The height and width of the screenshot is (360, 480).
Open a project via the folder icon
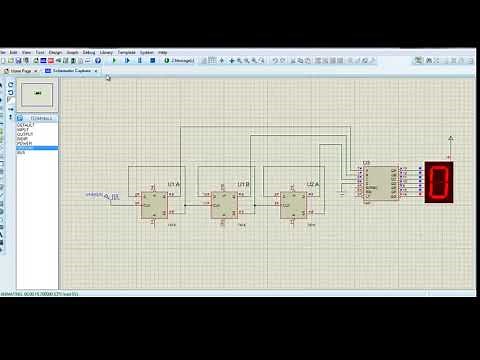click(x=11, y=61)
